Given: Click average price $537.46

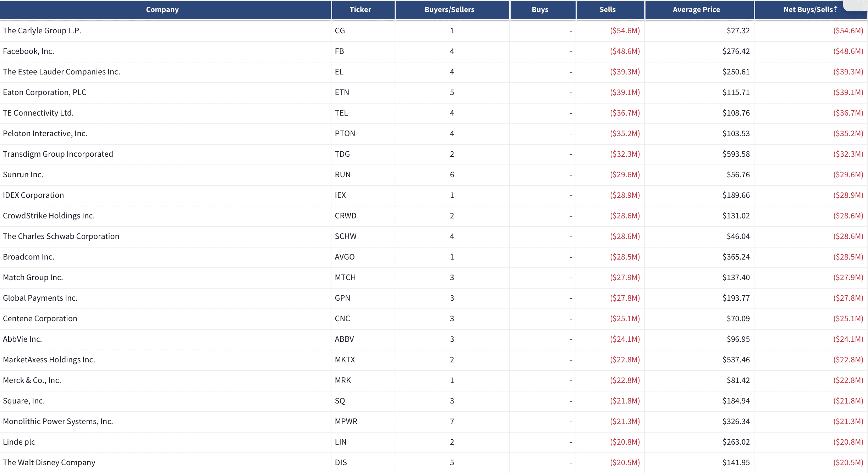Looking at the screenshot, I should tap(736, 360).
